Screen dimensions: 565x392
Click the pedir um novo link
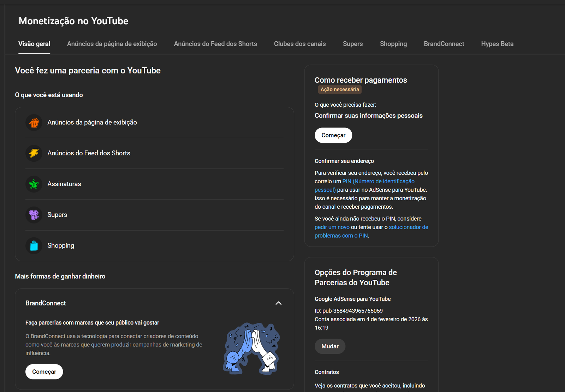(332, 227)
